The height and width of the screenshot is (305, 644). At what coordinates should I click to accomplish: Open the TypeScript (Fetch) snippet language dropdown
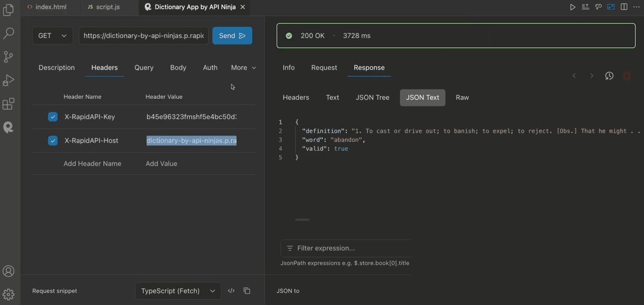coord(178,291)
